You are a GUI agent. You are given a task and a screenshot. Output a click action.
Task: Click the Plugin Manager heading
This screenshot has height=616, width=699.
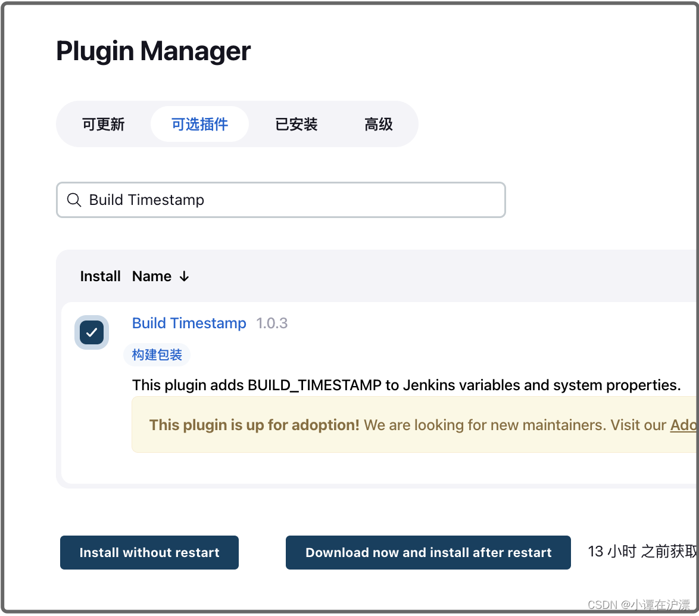click(x=154, y=51)
